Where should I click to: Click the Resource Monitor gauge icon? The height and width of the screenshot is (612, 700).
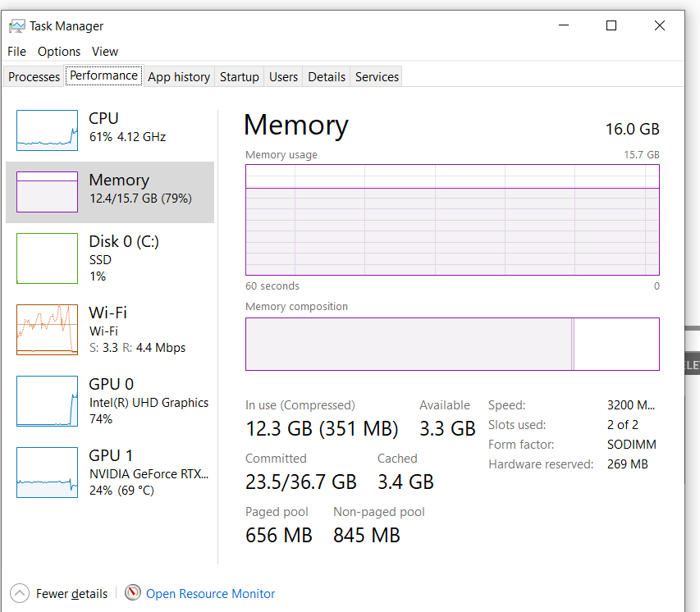[133, 593]
